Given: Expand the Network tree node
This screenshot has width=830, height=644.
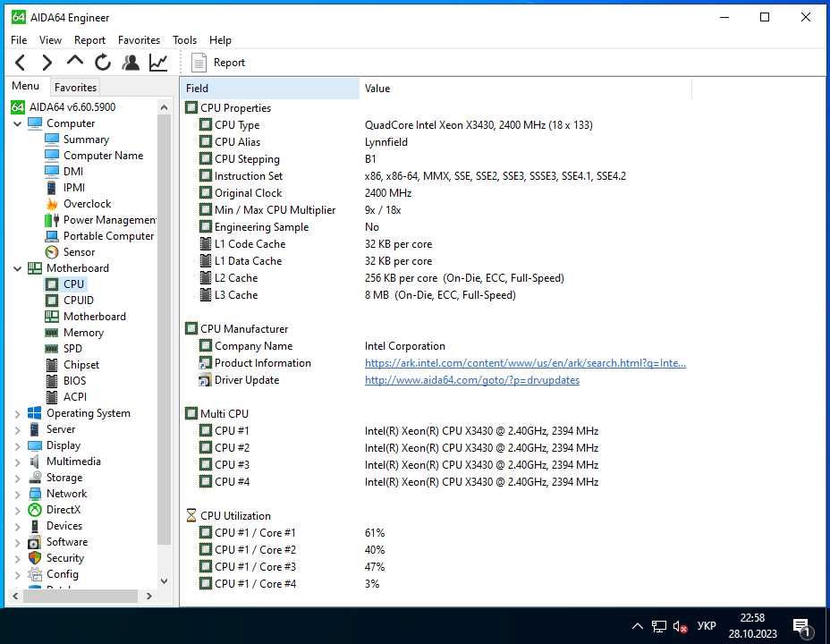Looking at the screenshot, I should click(18, 495).
